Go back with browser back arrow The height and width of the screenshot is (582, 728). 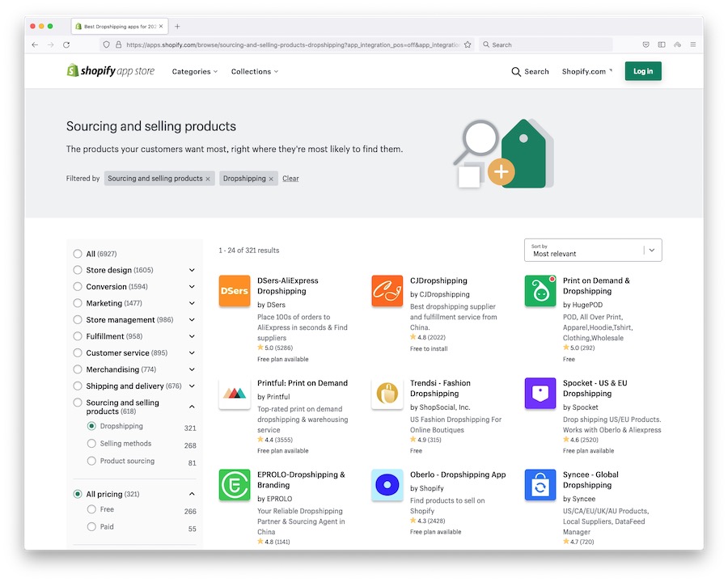pyautogui.click(x=35, y=44)
